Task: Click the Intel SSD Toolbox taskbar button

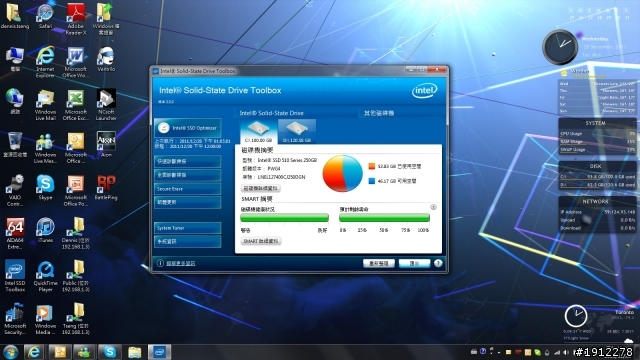Action: (159, 352)
